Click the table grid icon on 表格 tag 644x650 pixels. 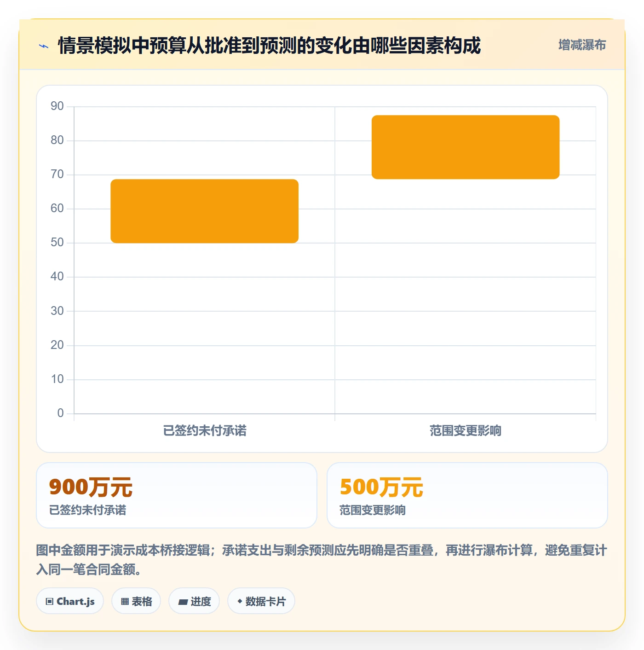pyautogui.click(x=125, y=601)
